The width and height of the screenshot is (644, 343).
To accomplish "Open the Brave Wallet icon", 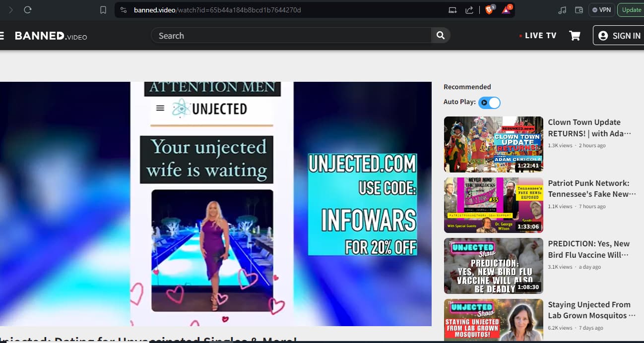I will click(579, 10).
